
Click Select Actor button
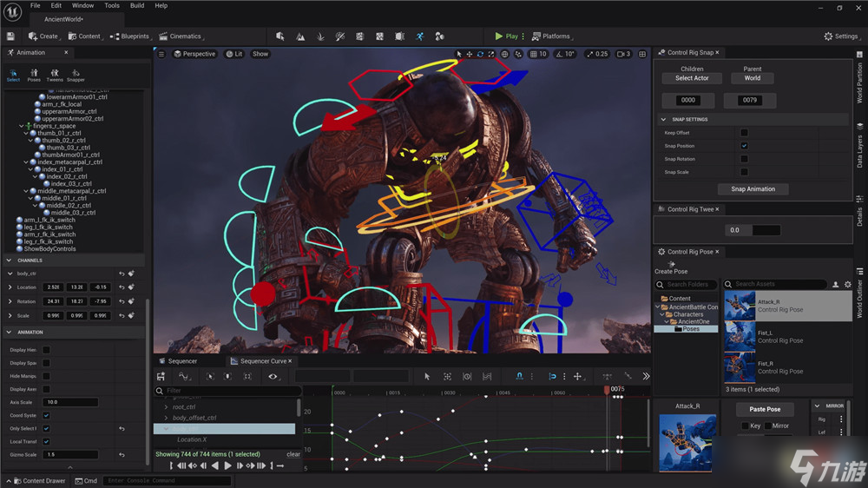[x=692, y=78]
